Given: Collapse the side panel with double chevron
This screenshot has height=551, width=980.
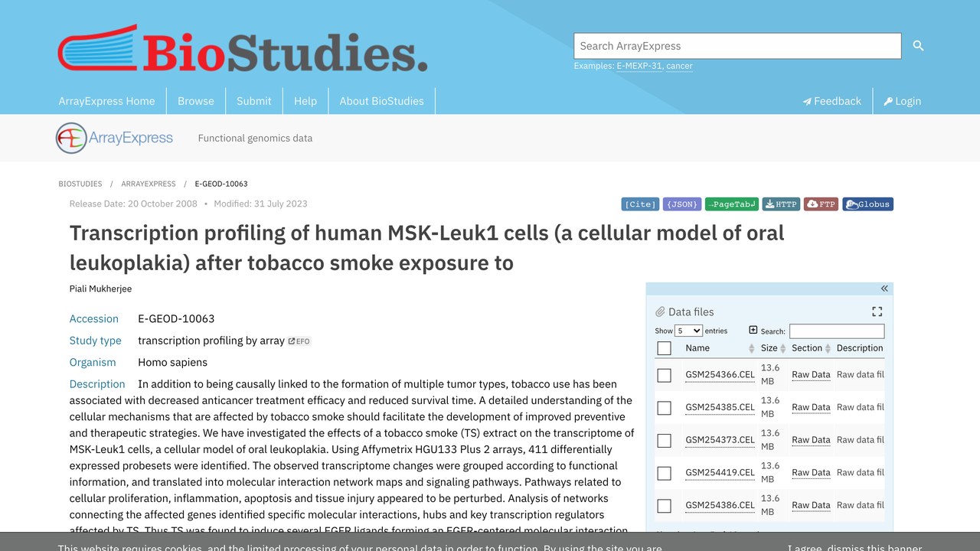Looking at the screenshot, I should coord(884,289).
